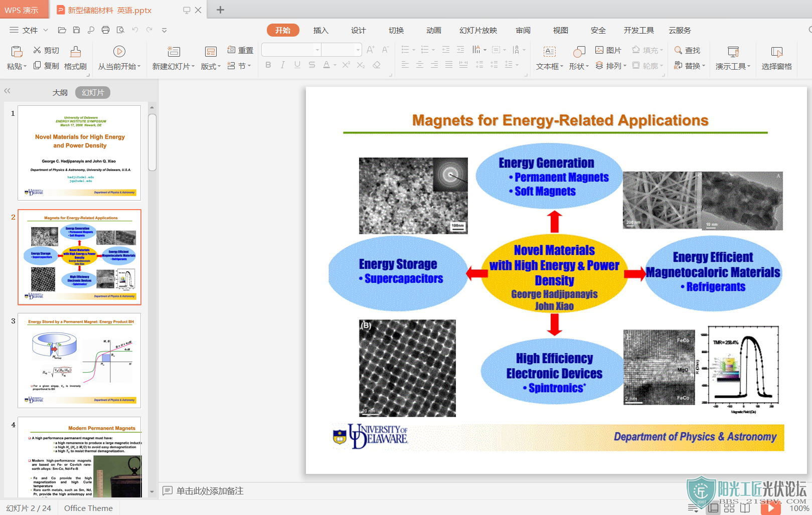This screenshot has width=812, height=515.
Task: Switch to the 大纲 Outline pane tab
Action: (60, 92)
